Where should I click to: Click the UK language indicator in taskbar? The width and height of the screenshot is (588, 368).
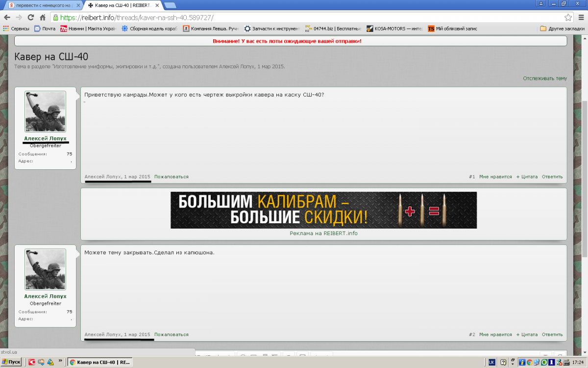click(492, 362)
